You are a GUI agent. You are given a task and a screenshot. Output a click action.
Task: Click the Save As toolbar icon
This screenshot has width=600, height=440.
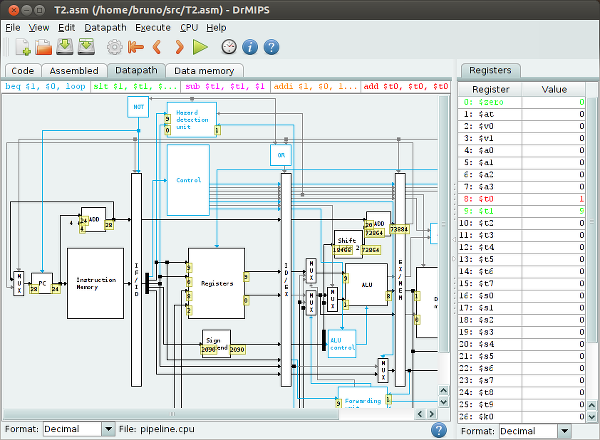(x=87, y=47)
